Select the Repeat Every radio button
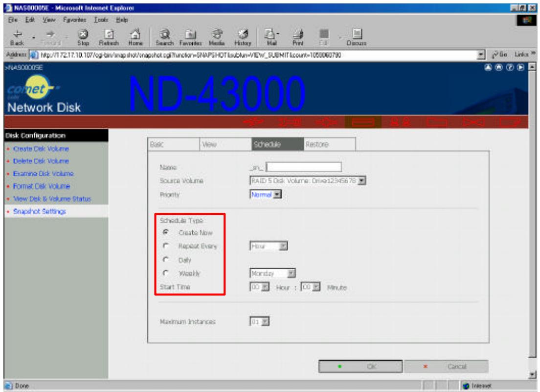The image size is (540, 392). (x=166, y=246)
